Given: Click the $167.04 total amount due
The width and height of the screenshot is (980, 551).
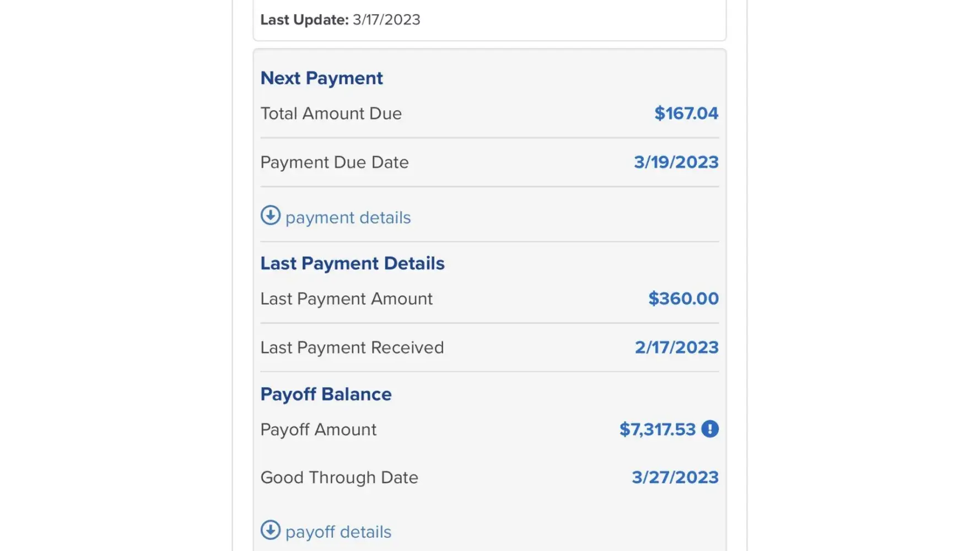Looking at the screenshot, I should point(686,114).
